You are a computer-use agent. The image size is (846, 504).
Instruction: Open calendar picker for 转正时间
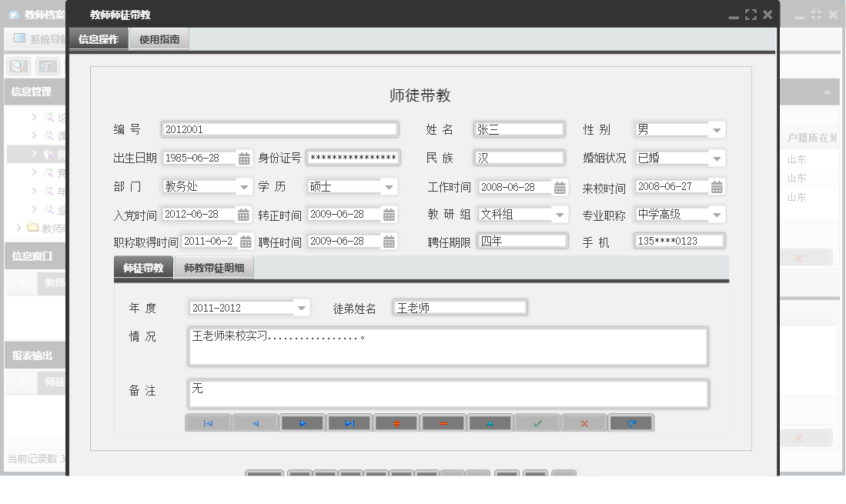389,215
